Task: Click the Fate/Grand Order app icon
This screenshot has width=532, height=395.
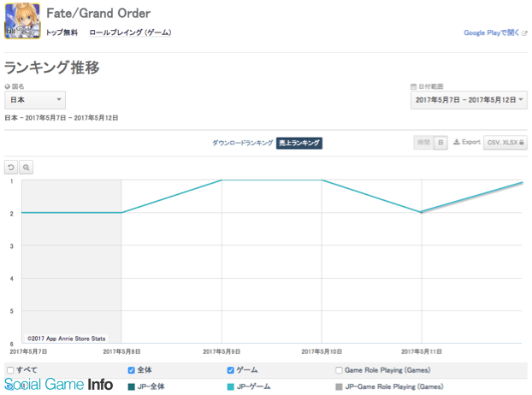Action: [x=22, y=21]
